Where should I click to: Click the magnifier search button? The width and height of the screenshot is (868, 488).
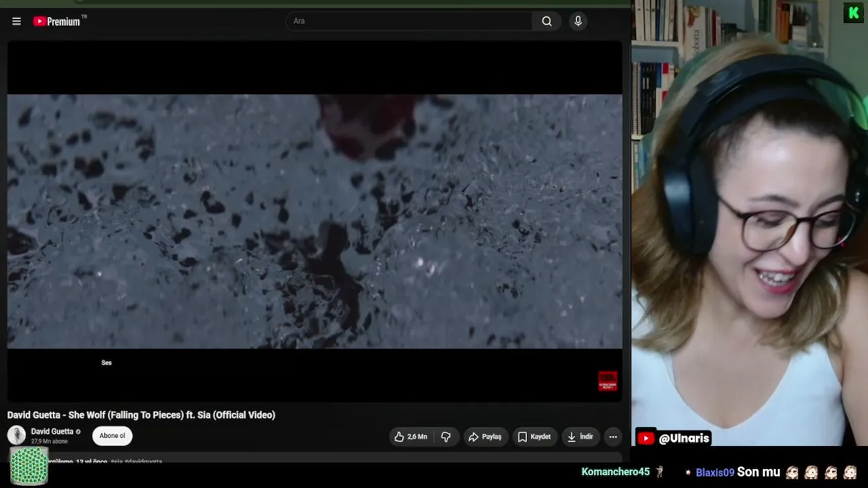tap(547, 21)
